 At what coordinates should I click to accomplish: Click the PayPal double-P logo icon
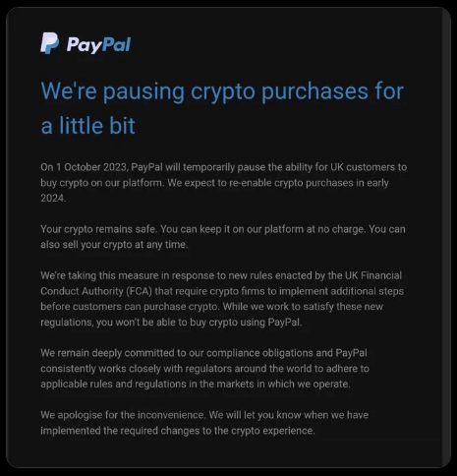point(49,43)
